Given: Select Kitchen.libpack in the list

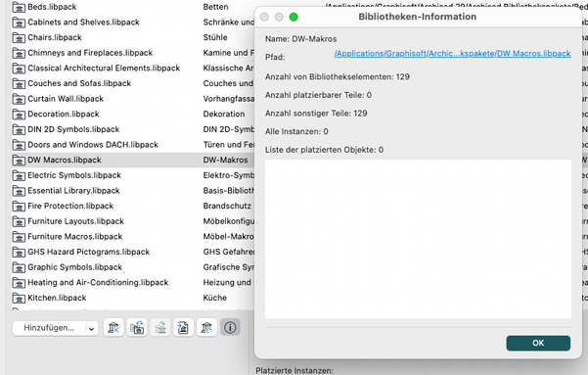Looking at the screenshot, I should (57, 298).
